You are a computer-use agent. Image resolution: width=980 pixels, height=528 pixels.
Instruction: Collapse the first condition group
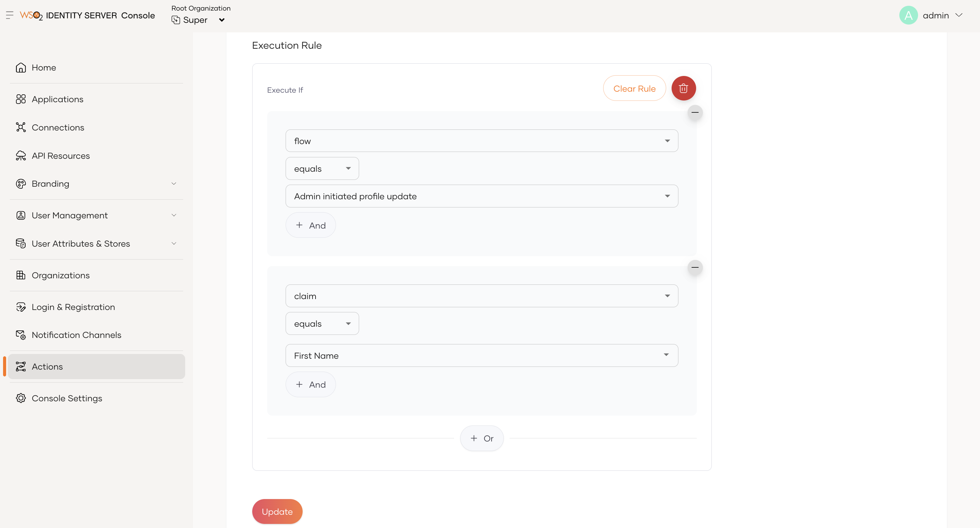click(x=695, y=113)
